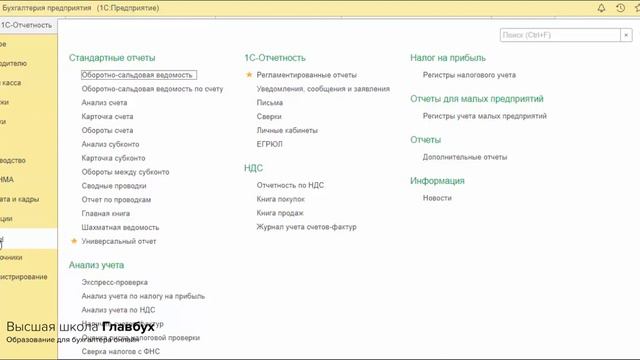Open Дополнительные отчеты
The width and height of the screenshot is (640, 360).
click(465, 157)
